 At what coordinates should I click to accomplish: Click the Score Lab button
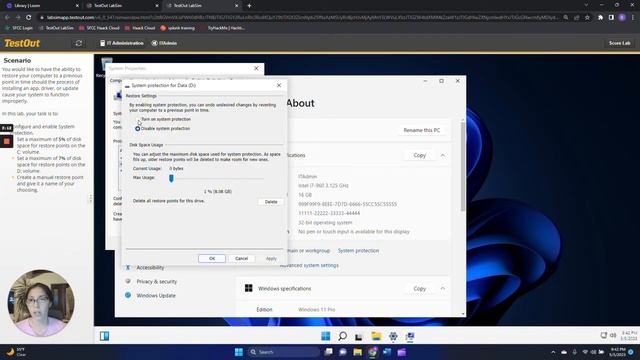click(x=619, y=43)
